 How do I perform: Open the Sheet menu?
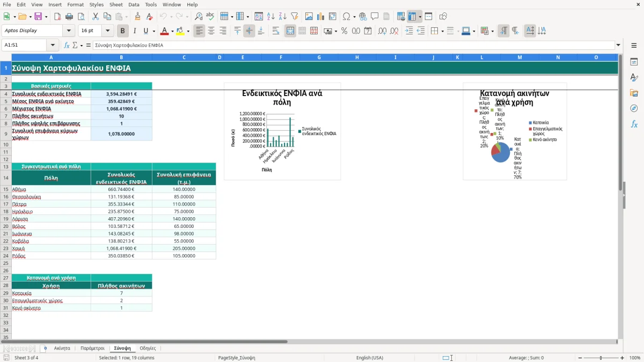(116, 4)
